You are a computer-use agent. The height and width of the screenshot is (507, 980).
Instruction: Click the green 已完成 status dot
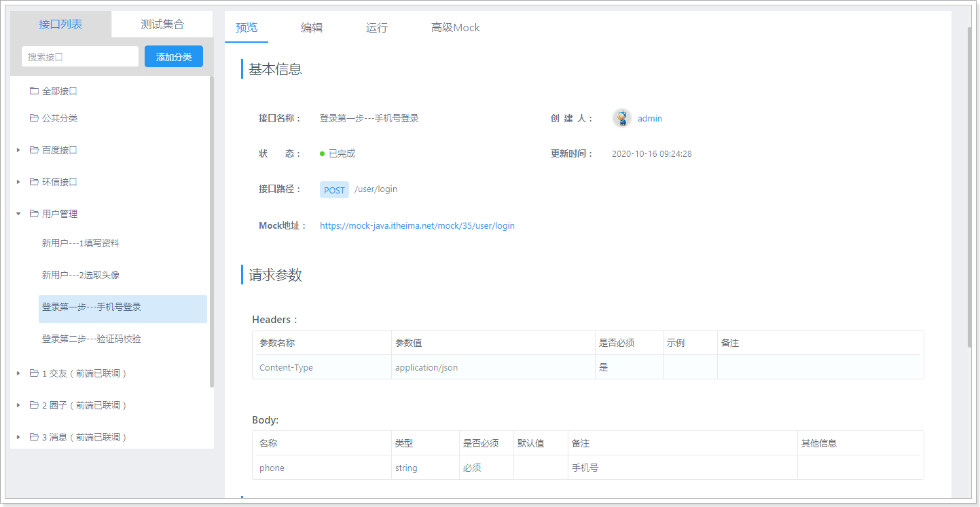[x=322, y=153]
